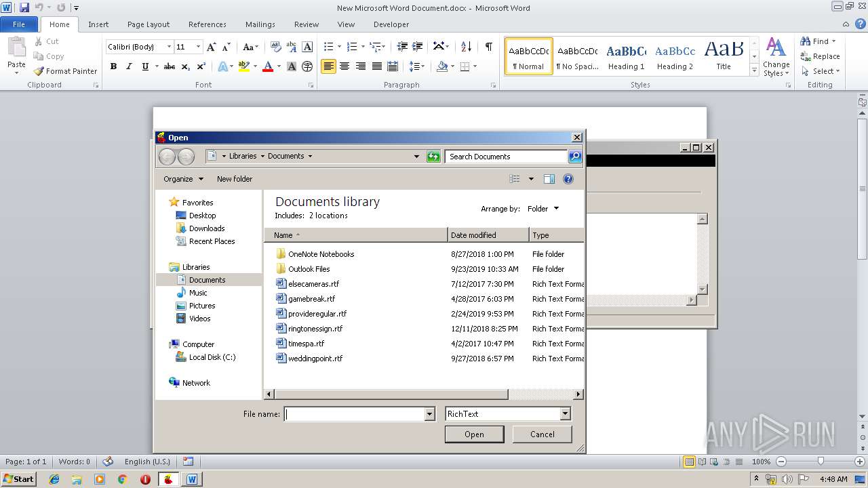Click Clear Formatting icon

coord(275,47)
